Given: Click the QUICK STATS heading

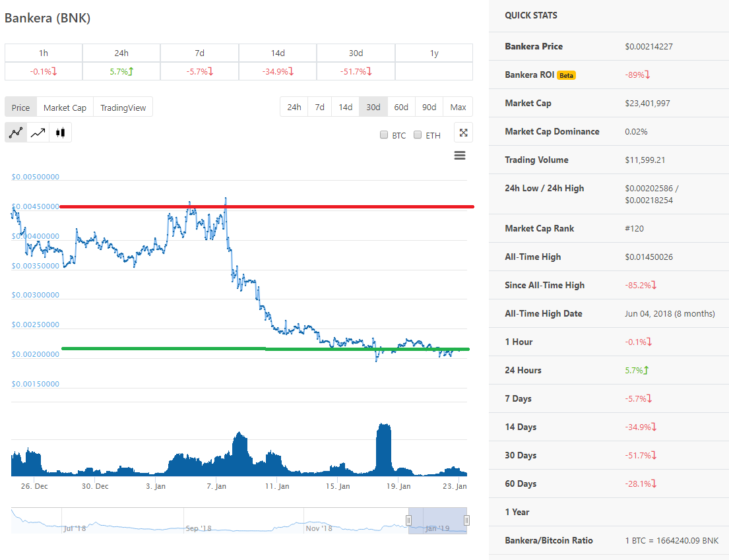Looking at the screenshot, I should (531, 15).
